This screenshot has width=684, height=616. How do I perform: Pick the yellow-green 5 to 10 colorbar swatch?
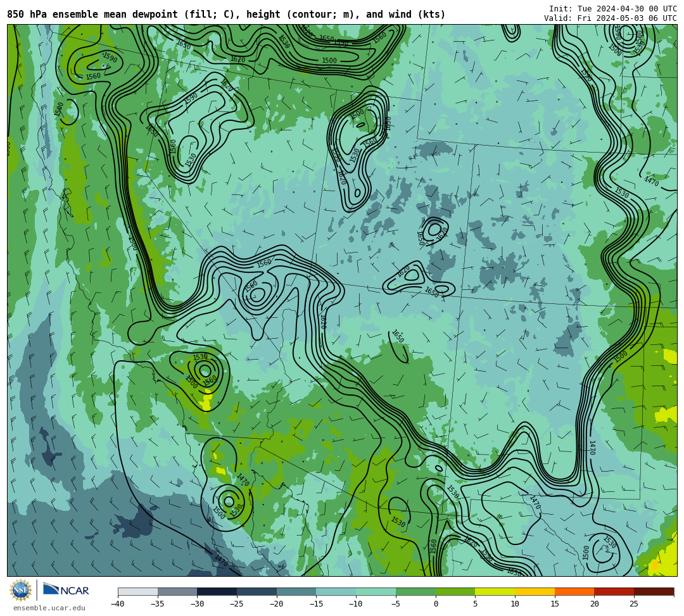[x=495, y=591]
